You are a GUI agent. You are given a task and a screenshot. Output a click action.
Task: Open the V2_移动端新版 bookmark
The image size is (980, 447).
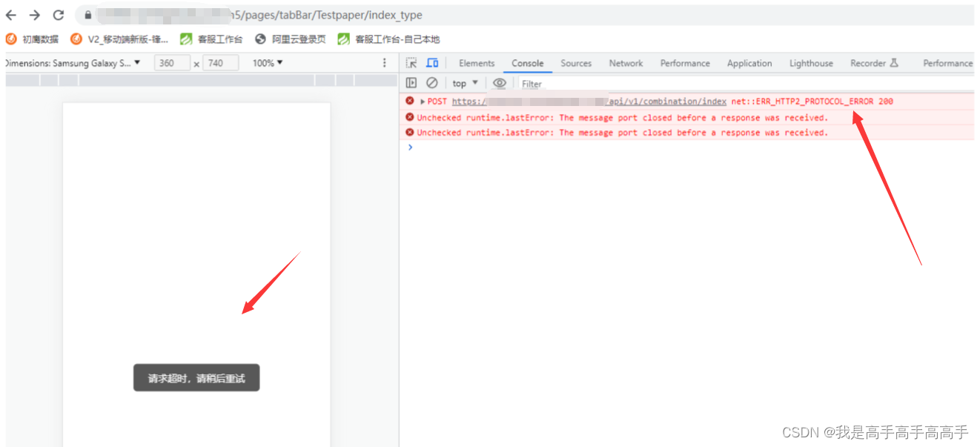pyautogui.click(x=119, y=39)
